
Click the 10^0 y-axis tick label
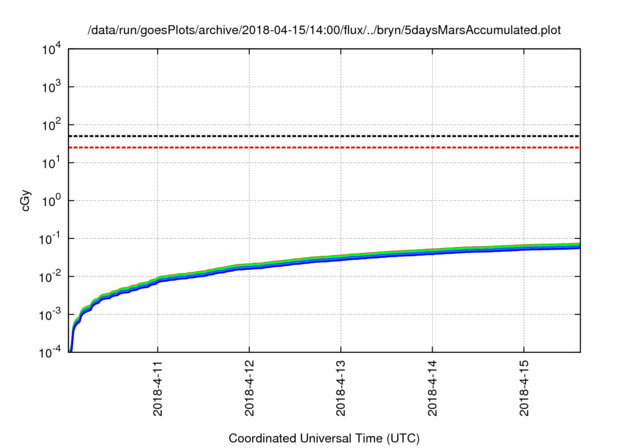(x=51, y=201)
